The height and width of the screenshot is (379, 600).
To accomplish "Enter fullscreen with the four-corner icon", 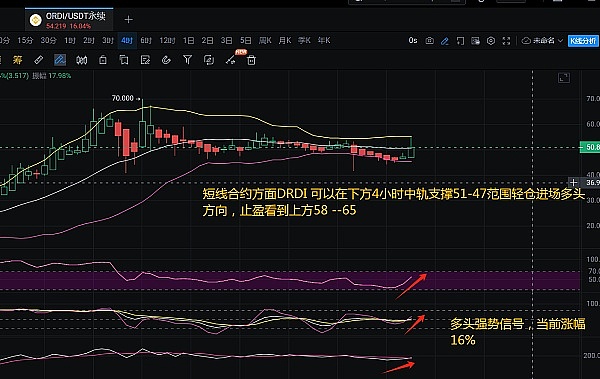I will (x=506, y=41).
